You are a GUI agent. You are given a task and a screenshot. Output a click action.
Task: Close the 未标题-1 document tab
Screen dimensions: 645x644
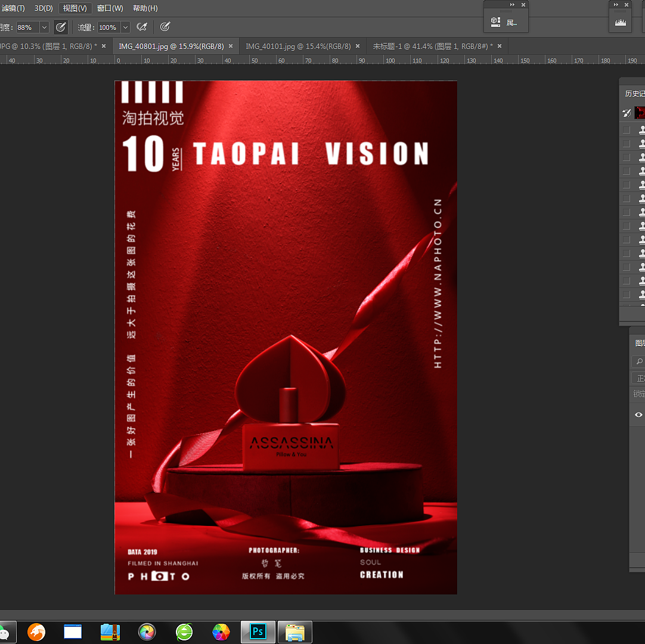coord(500,46)
